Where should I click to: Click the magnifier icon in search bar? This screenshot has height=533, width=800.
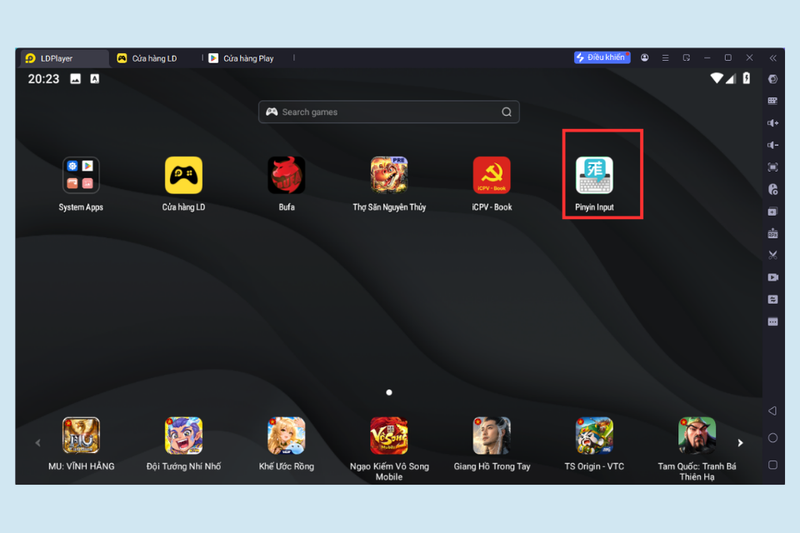coord(506,112)
